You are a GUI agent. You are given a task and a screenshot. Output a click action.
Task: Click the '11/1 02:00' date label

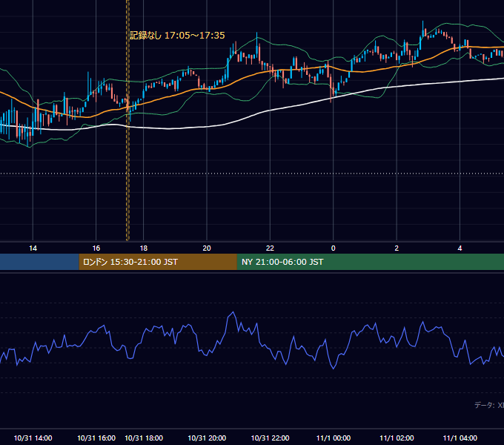click(x=397, y=438)
